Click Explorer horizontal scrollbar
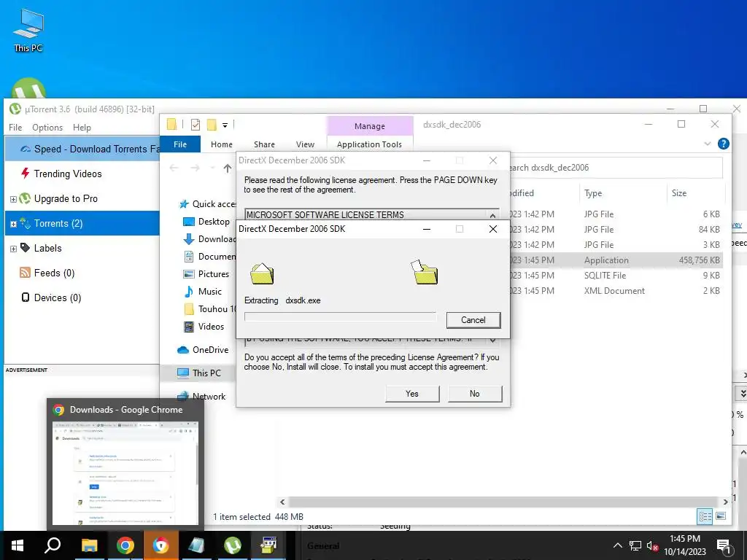The width and height of the screenshot is (747, 560). coord(503,502)
